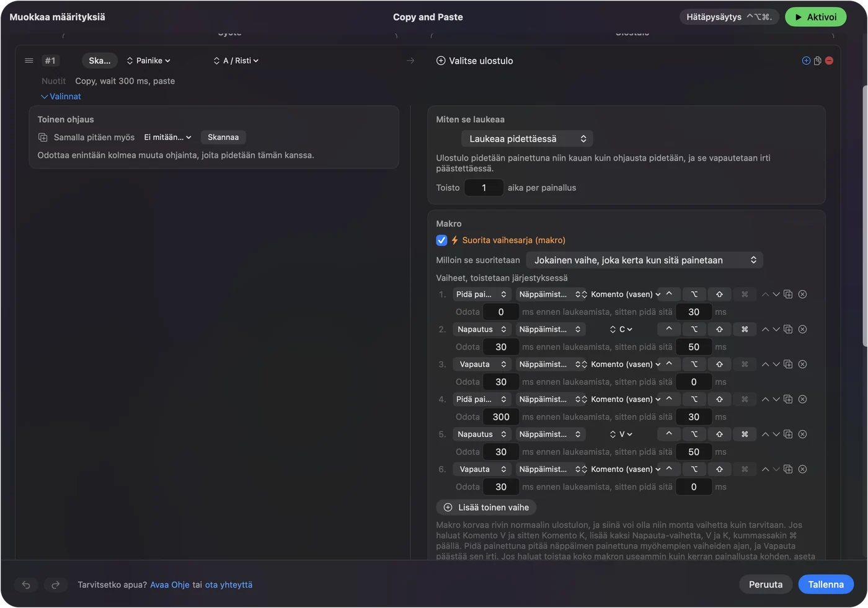This screenshot has width=868, height=608.
Task: Click the Peruuta cancel button
Action: point(766,584)
